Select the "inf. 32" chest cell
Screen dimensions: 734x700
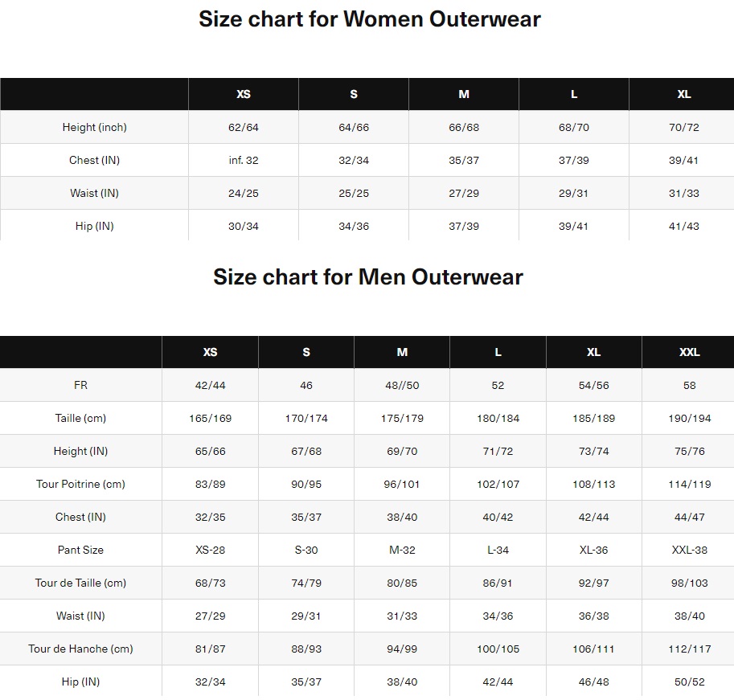pyautogui.click(x=244, y=160)
